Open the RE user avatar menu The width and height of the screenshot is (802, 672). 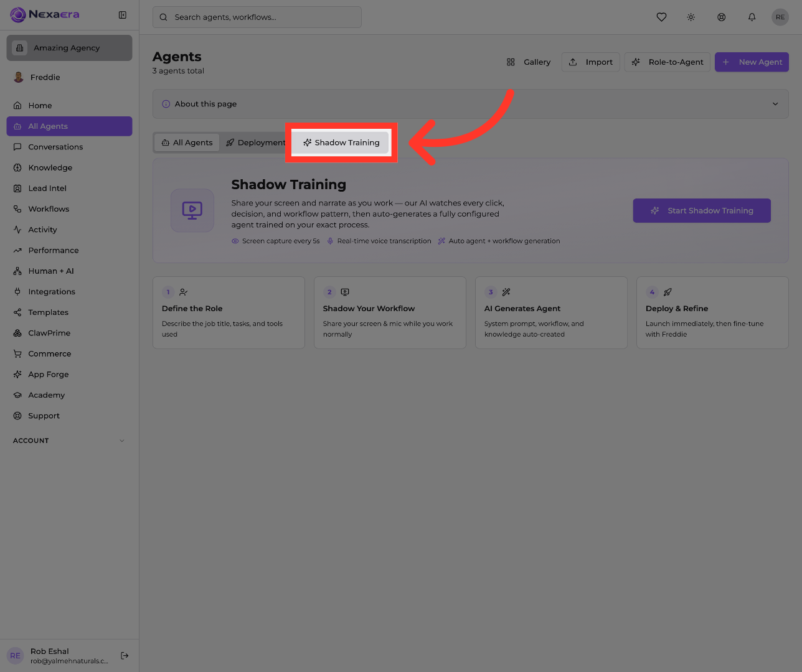coord(780,17)
